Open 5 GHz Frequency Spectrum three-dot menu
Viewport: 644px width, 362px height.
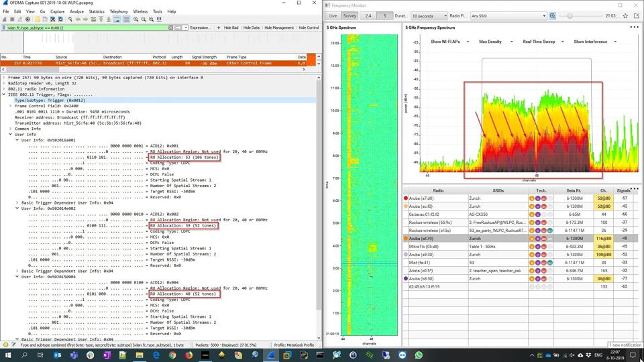634,27
